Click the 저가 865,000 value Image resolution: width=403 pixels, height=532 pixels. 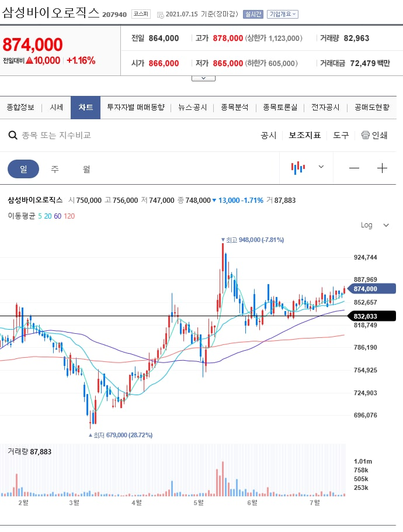pos(228,63)
